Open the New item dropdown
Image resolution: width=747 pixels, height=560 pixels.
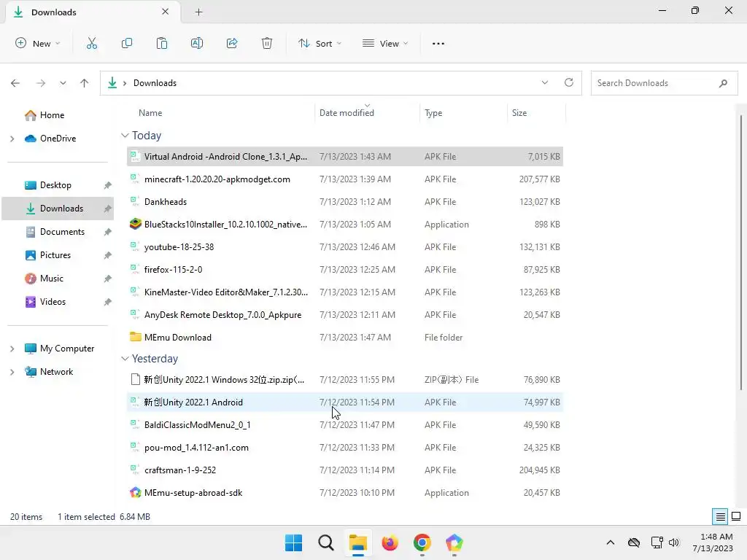(x=38, y=43)
